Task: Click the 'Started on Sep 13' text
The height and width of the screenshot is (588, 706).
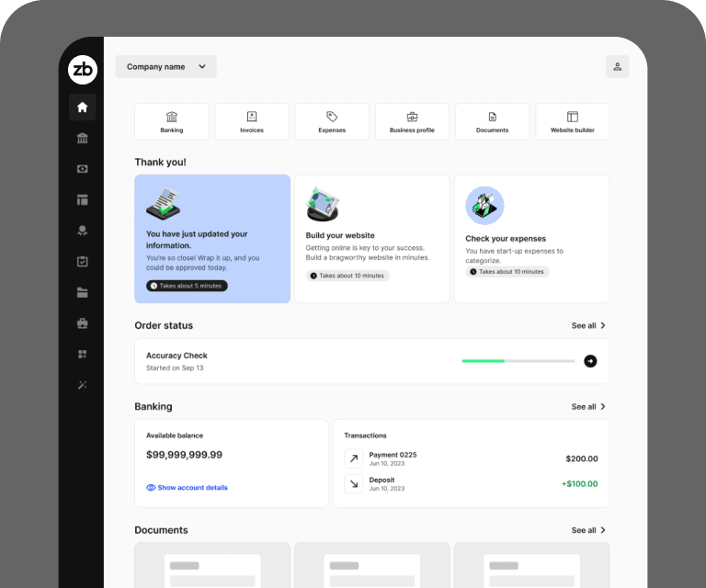Action: coord(175,368)
